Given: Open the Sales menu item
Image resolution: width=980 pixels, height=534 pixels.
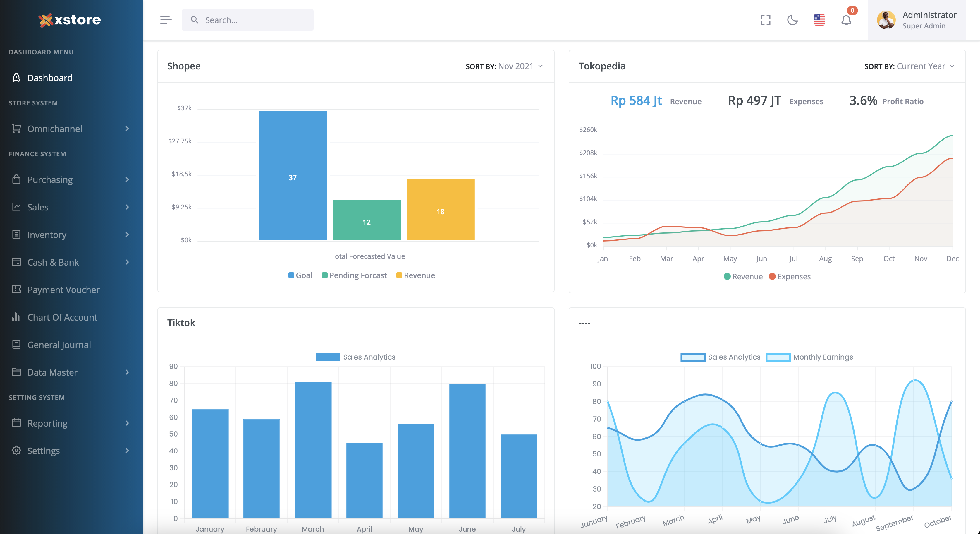Looking at the screenshot, I should [71, 207].
